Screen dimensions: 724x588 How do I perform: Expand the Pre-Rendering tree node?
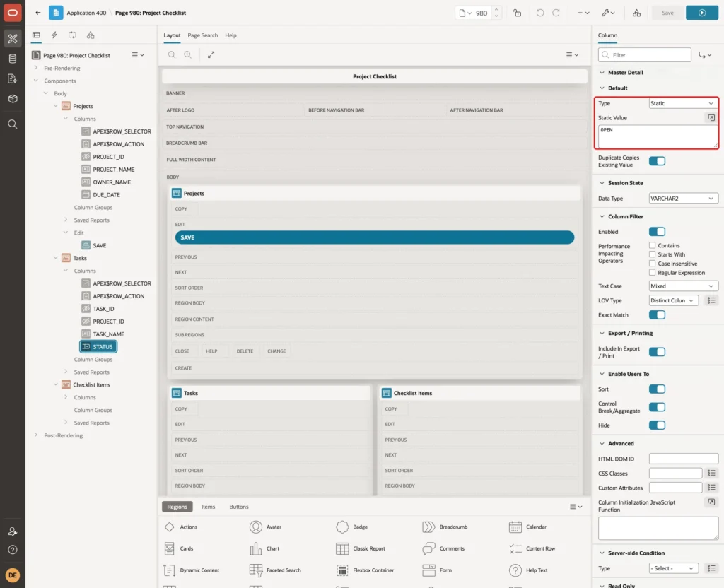point(36,68)
